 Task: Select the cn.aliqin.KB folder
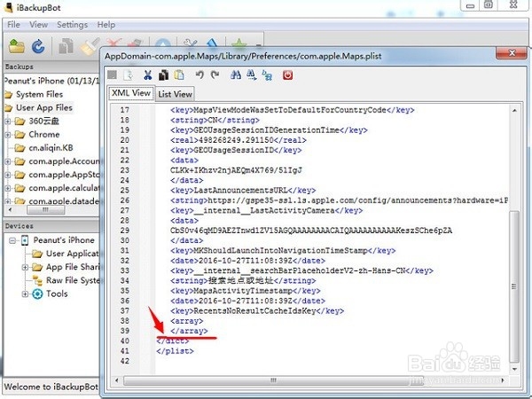click(x=51, y=148)
